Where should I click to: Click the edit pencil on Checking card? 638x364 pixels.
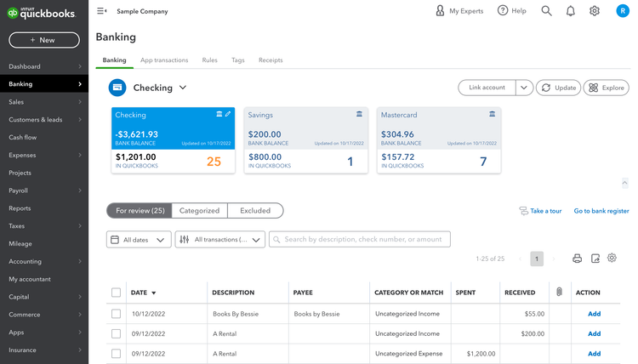click(x=228, y=114)
